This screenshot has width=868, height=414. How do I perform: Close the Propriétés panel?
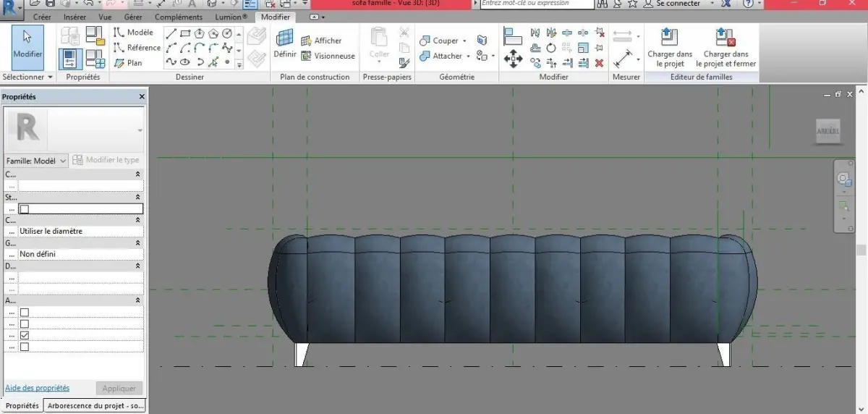(142, 96)
